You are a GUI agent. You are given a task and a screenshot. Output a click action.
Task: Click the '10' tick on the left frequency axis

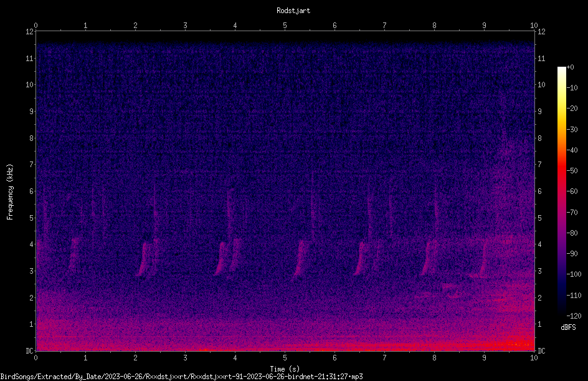[29, 85]
